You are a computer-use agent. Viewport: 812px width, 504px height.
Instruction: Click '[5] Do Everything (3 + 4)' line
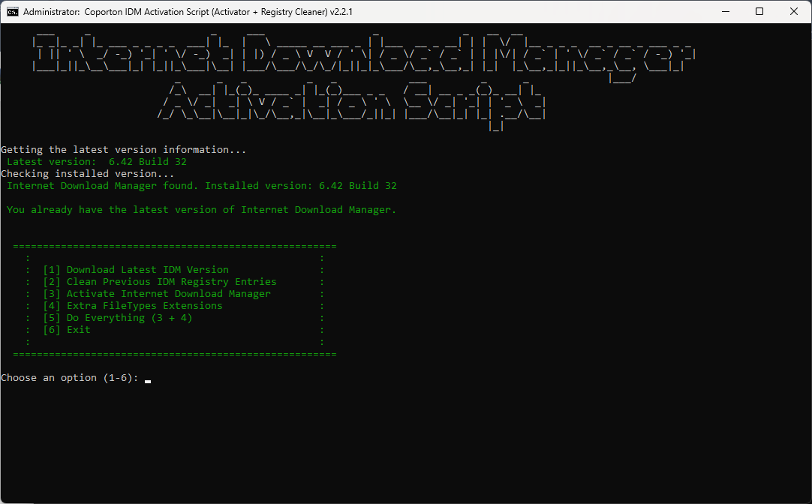(x=118, y=318)
